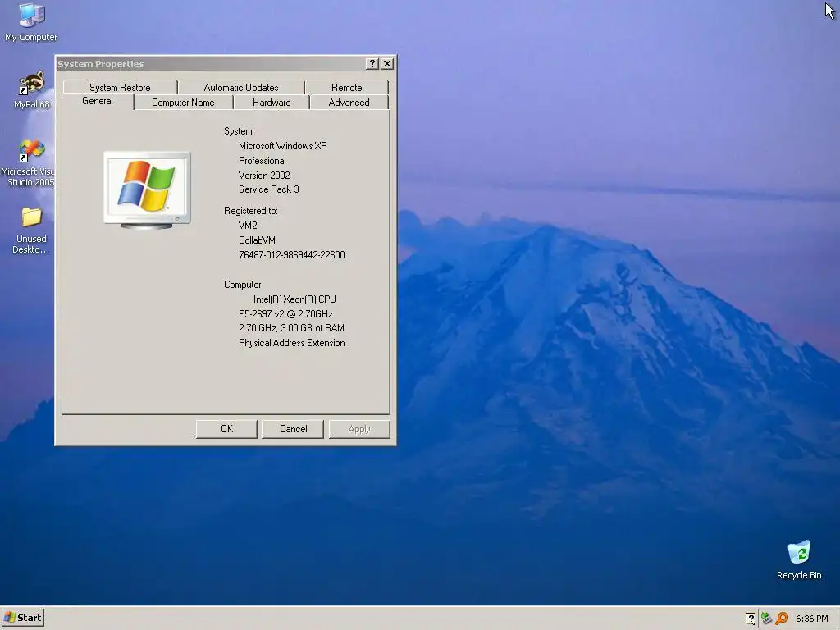This screenshot has height=630, width=840.
Task: Click product ID 76487-012-9869442-22600
Action: click(291, 255)
